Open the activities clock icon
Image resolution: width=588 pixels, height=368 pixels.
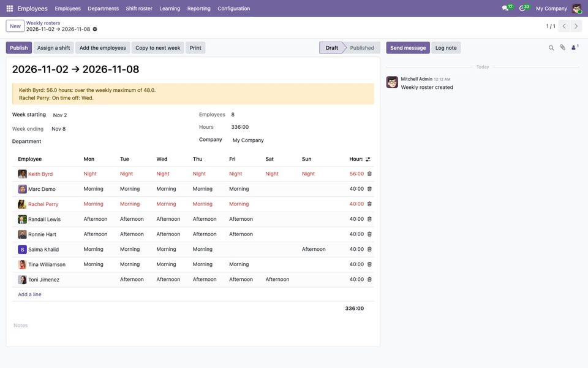(522, 8)
